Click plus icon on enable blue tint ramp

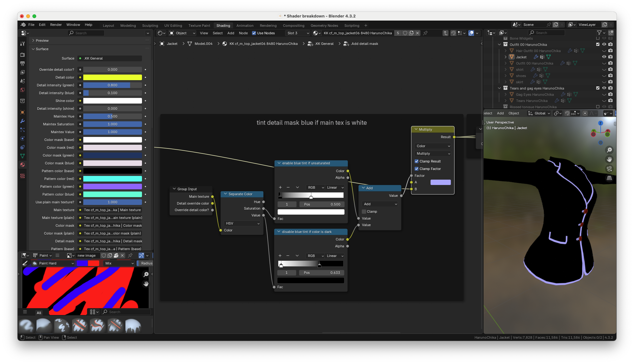pos(280,187)
